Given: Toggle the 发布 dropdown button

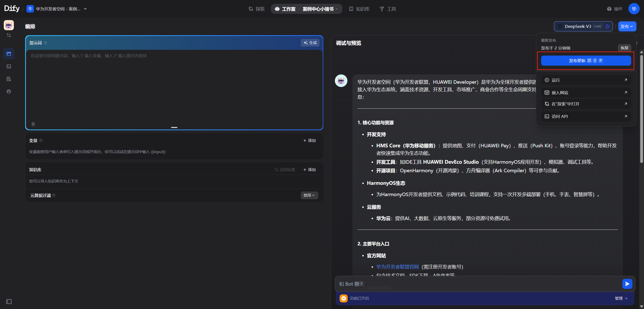Looking at the screenshot, I should [627, 26].
